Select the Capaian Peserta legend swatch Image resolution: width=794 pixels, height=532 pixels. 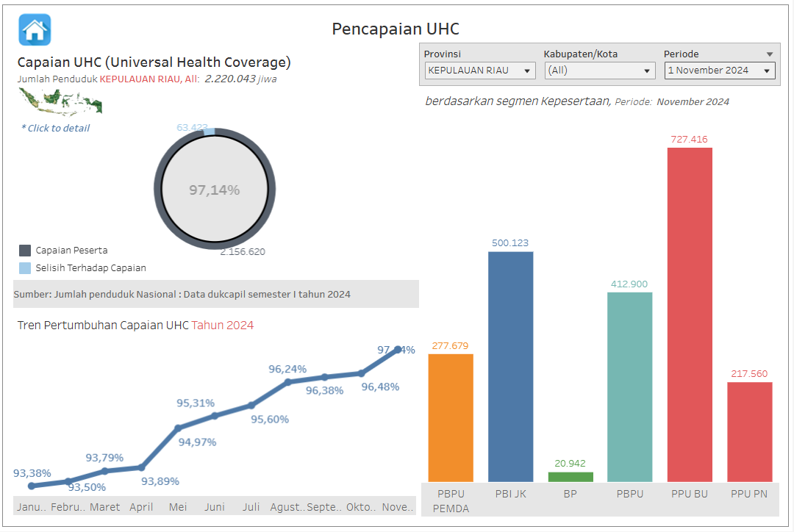[25, 251]
